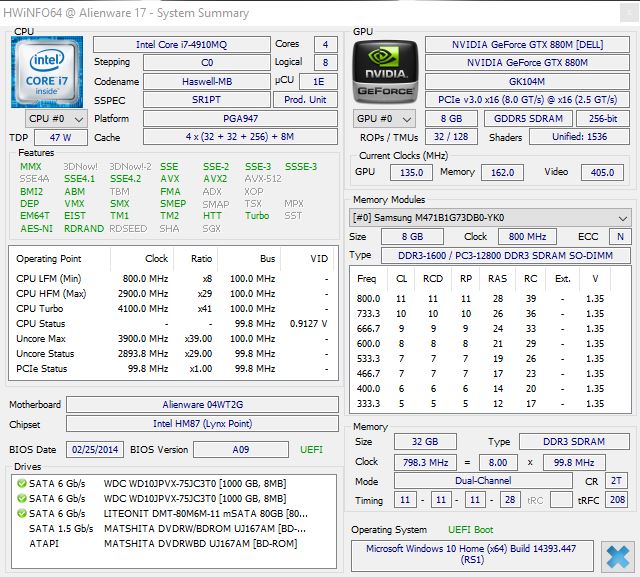
Task: Click the total memory size 32 GB field
Action: 425,442
